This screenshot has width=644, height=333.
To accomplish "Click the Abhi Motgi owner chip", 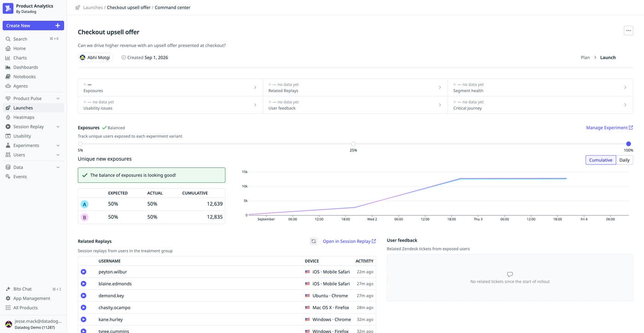I will point(95,58).
